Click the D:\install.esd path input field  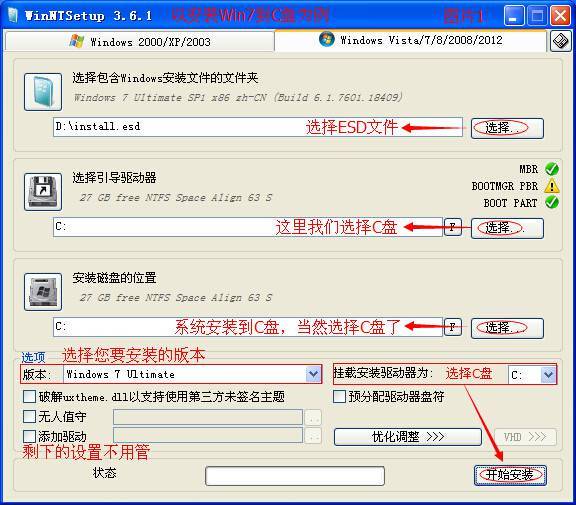pos(258,127)
